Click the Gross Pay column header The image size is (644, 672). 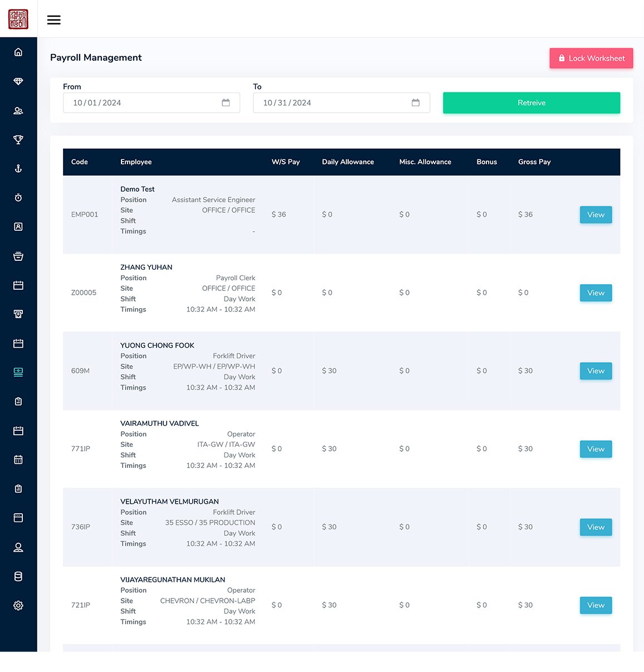534,162
